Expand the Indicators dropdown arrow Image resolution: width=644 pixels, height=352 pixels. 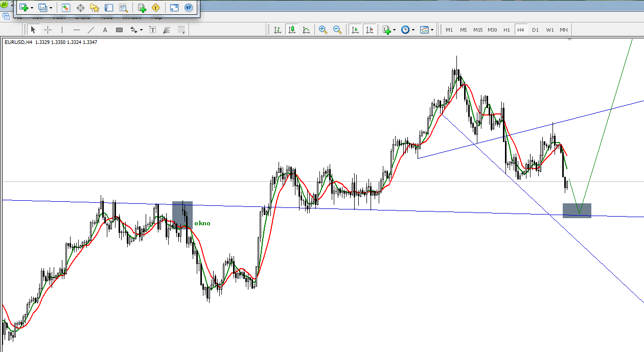[395, 30]
